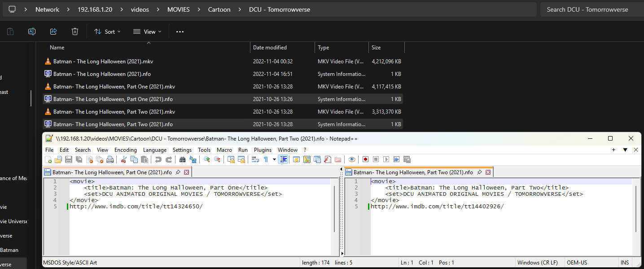Sort files by the Date modified column header
644x269 pixels.
coord(270,48)
